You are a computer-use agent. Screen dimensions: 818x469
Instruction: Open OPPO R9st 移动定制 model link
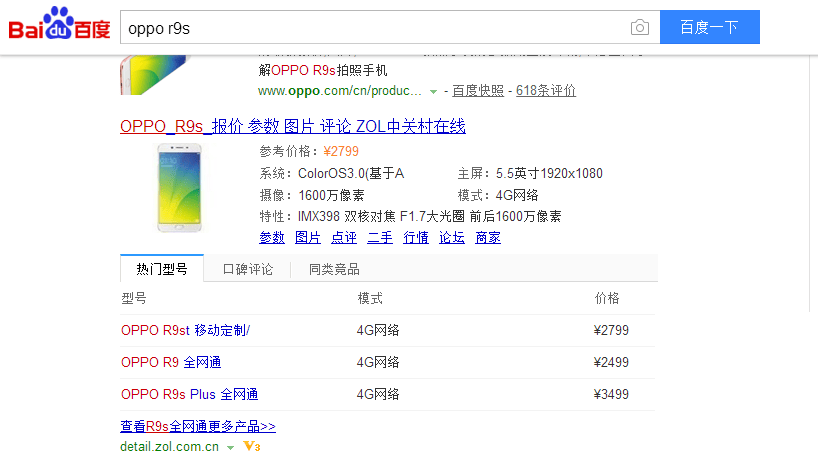tap(185, 330)
